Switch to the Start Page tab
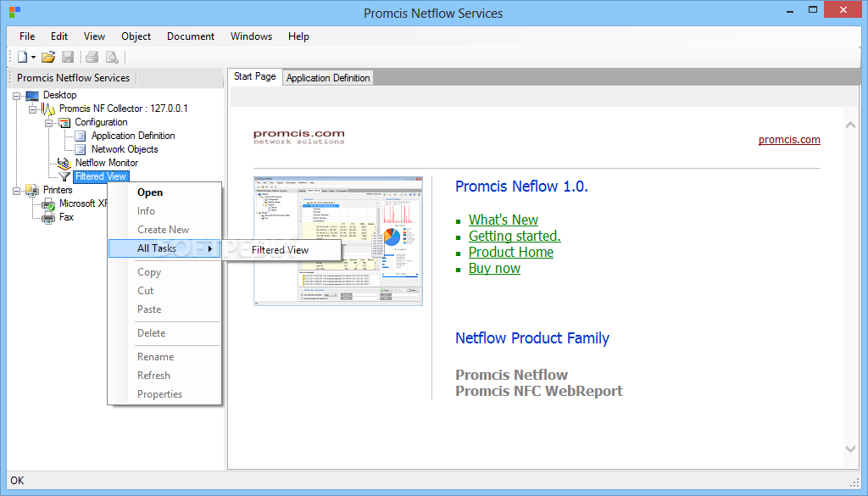Screen dimensions: 868x496 point(254,76)
